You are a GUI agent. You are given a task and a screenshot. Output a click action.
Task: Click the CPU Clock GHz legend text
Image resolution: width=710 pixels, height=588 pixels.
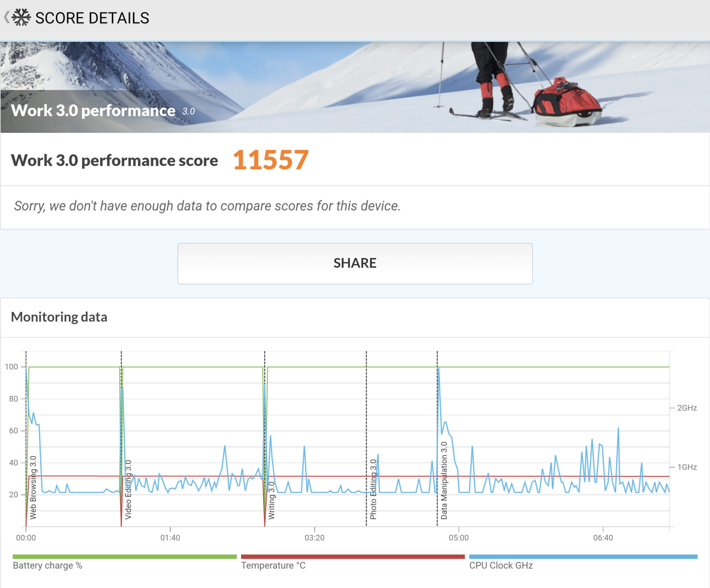pos(501,565)
